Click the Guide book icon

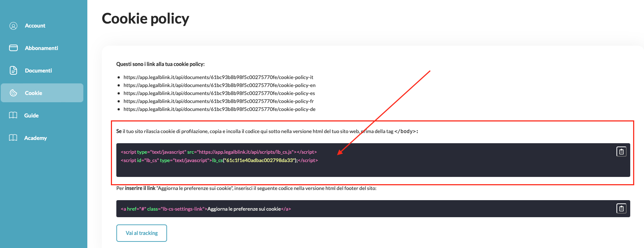pyautogui.click(x=13, y=115)
